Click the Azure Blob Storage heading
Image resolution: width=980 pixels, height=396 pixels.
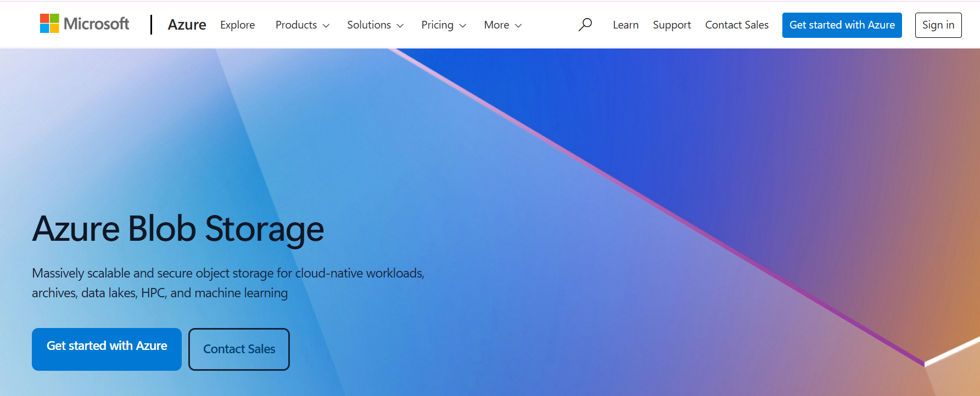click(x=178, y=229)
